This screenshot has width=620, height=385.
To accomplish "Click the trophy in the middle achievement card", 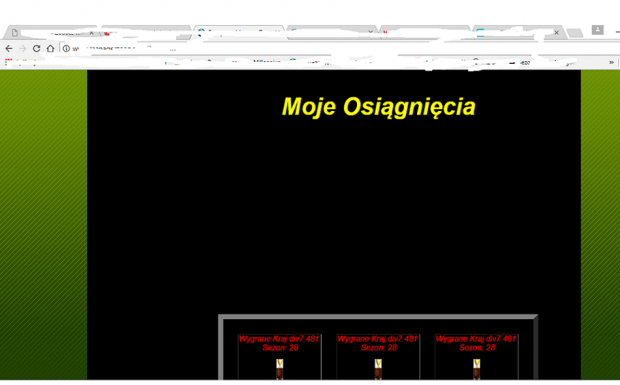I will coord(378,369).
